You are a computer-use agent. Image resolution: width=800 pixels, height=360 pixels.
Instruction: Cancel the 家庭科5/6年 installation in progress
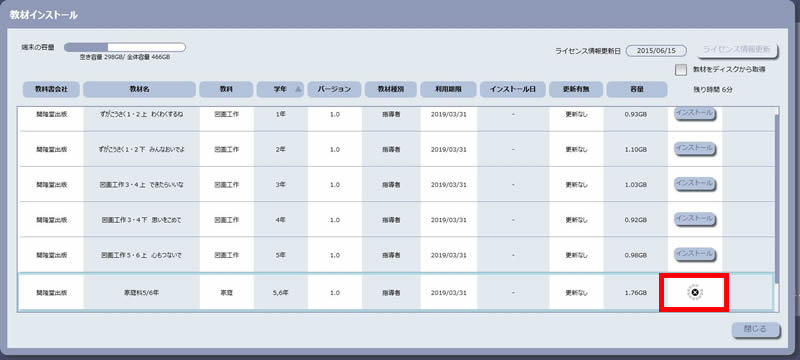[x=695, y=292]
